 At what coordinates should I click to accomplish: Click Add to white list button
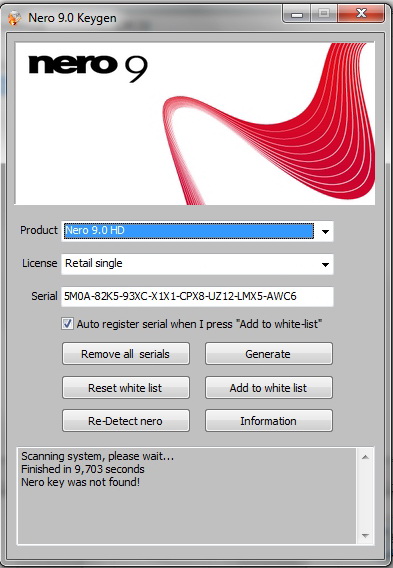(x=268, y=388)
